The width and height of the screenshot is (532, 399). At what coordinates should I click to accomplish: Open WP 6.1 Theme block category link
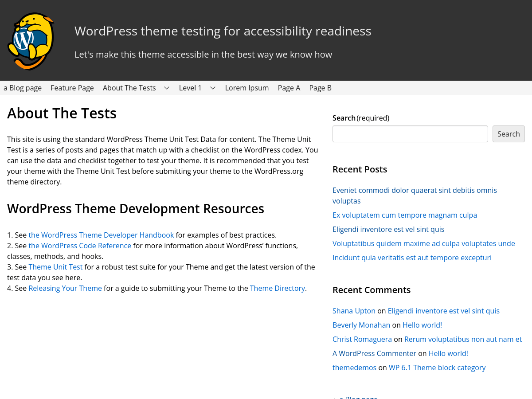coord(437,368)
